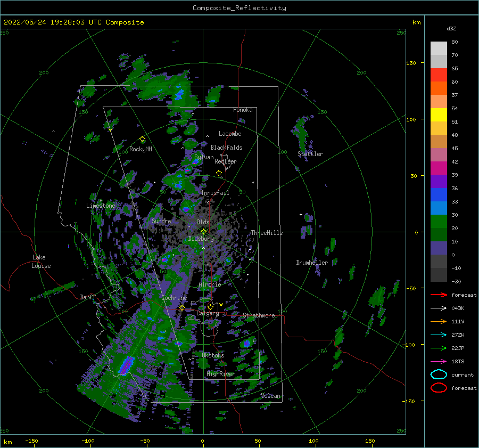Click the yellow diamond marker below Cochrane
Screen dimensions: 479x448
tap(183, 307)
